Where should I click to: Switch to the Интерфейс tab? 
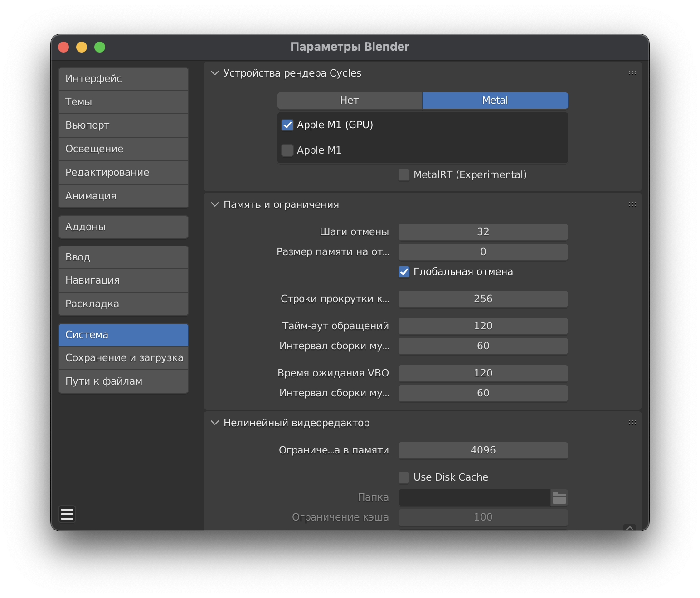[x=123, y=79]
